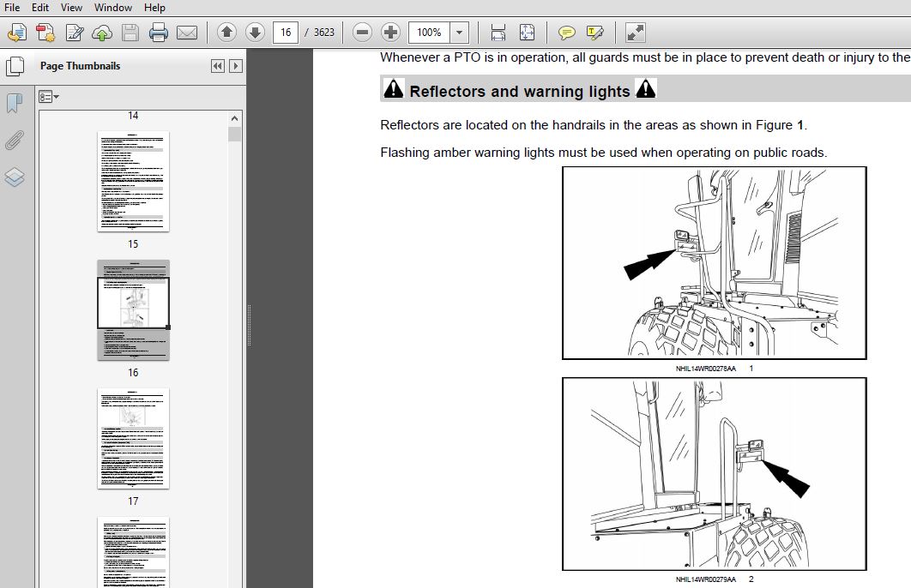The height and width of the screenshot is (588, 911).
Task: Open the Bookmarks panel icon
Action: (x=15, y=104)
